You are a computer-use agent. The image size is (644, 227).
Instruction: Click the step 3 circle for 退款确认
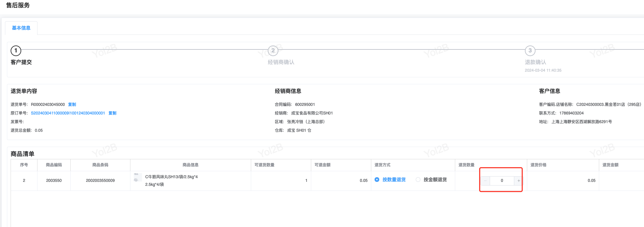pos(530,50)
